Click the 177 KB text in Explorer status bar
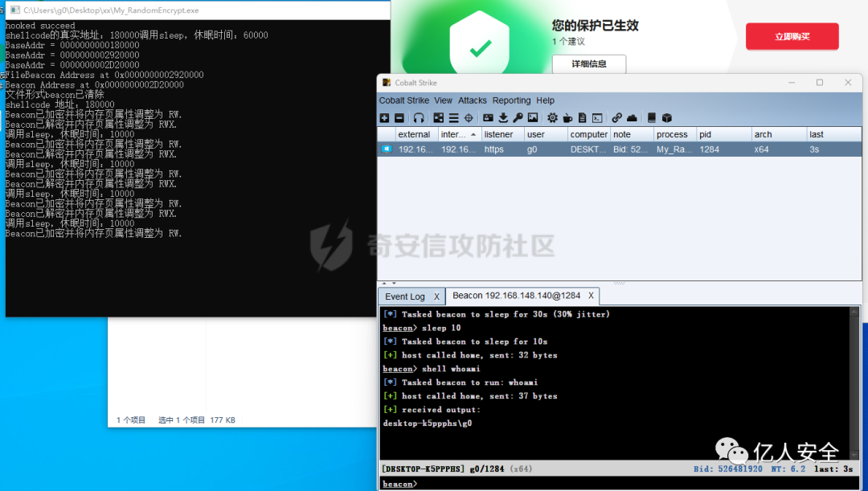Viewport: 868px width, 491px height. 223,420
